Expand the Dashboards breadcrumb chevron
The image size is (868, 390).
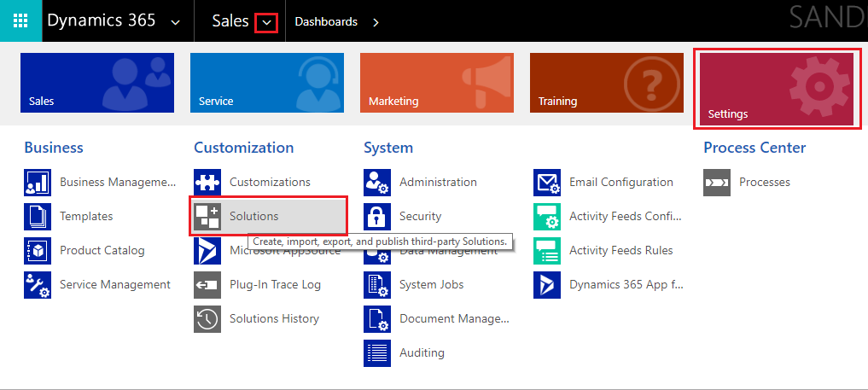point(376,22)
